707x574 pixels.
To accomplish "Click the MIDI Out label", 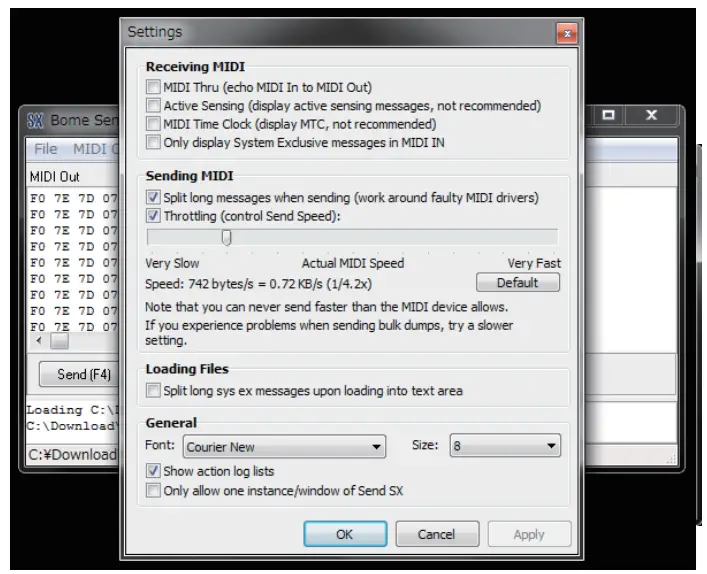I will (x=55, y=176).
